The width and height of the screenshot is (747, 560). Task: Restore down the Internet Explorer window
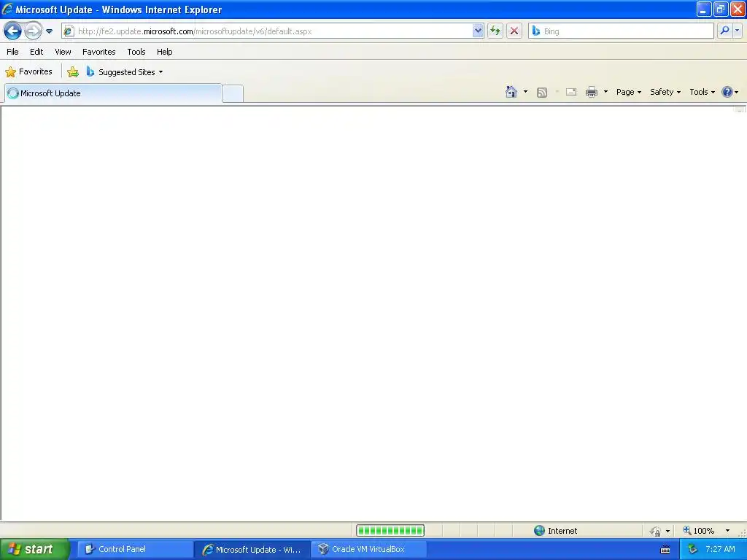pyautogui.click(x=721, y=9)
